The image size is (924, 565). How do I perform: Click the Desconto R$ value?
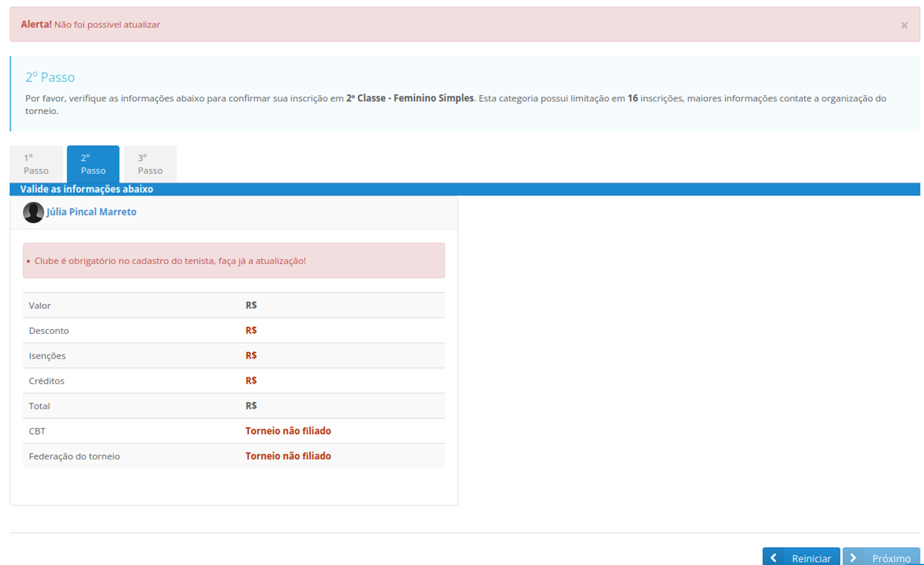pyautogui.click(x=251, y=331)
